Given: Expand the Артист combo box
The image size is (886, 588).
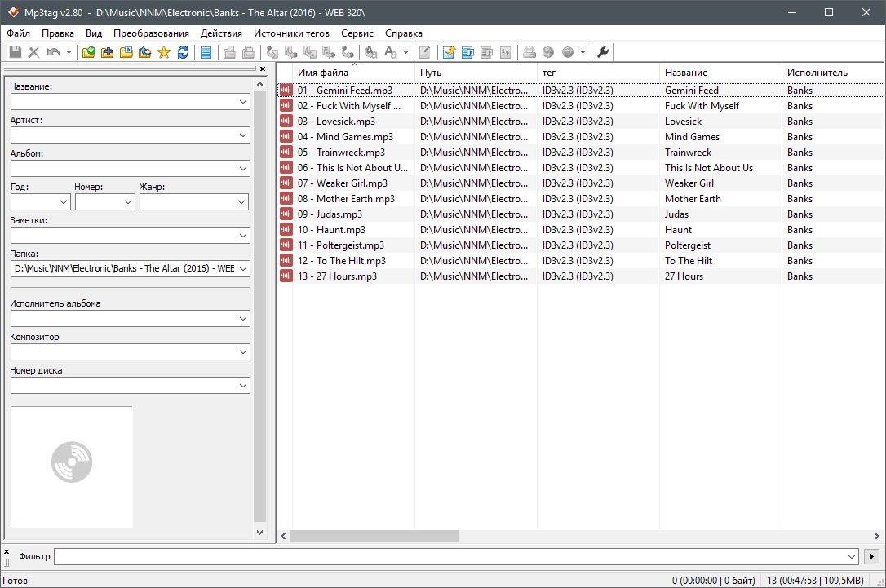Looking at the screenshot, I should tap(243, 135).
